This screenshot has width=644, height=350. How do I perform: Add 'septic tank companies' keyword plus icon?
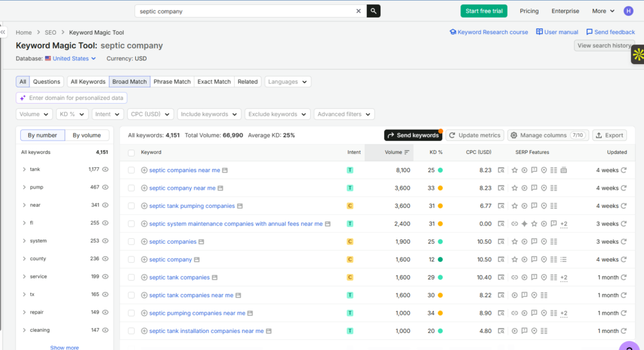144,277
